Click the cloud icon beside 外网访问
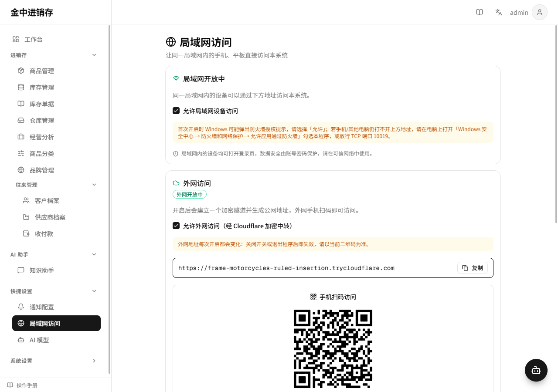The width and height of the screenshot is (558, 392). pyautogui.click(x=176, y=183)
